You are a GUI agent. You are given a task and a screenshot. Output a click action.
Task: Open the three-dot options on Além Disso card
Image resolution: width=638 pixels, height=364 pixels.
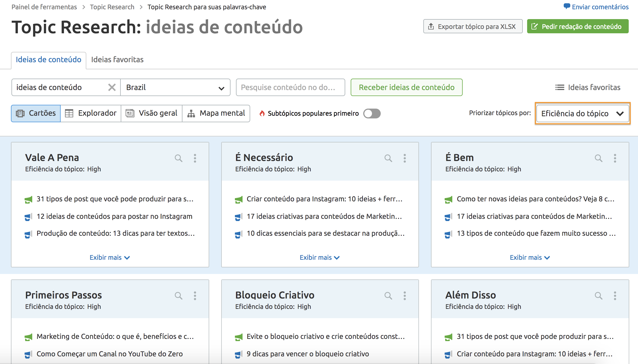(x=615, y=296)
